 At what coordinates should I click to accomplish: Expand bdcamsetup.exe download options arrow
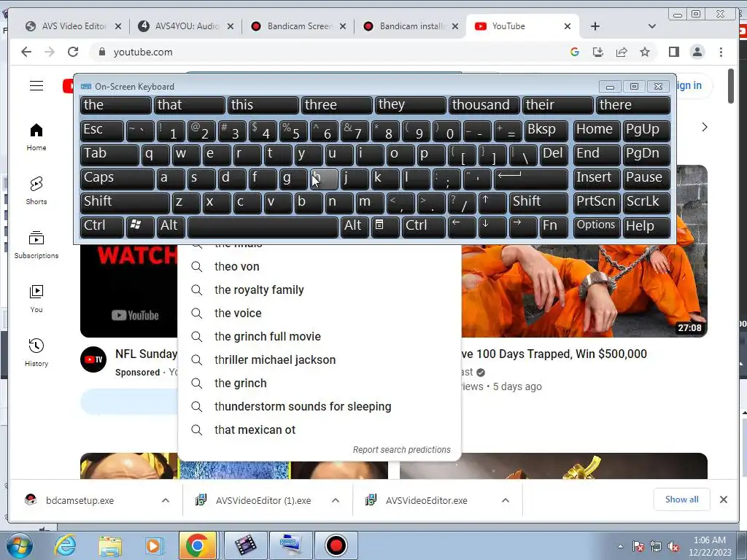pyautogui.click(x=166, y=500)
